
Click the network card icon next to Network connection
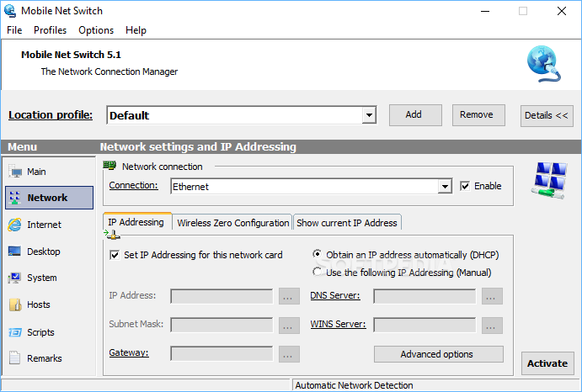[x=109, y=166]
